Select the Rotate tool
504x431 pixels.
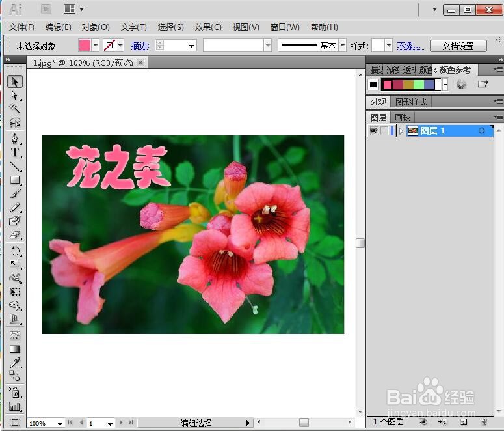[15, 251]
